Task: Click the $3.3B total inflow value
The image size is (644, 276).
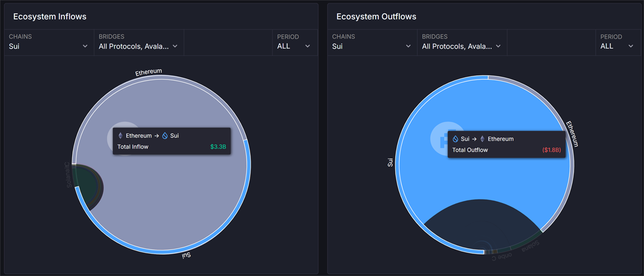Action: 218,147
